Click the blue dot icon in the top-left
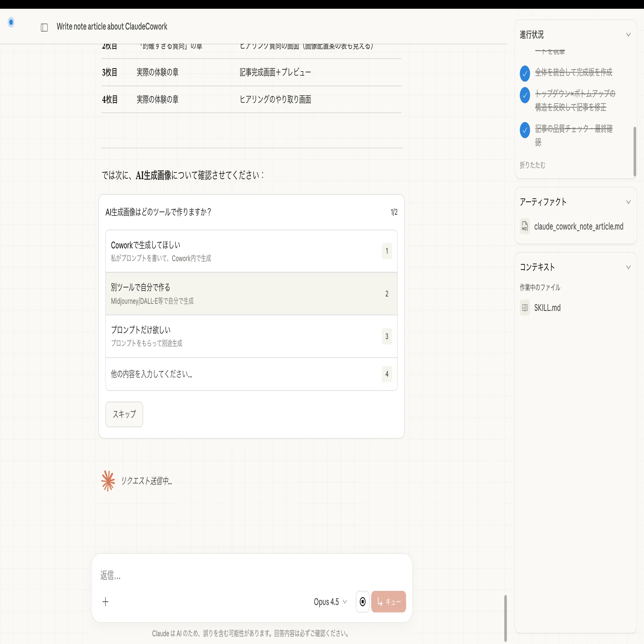Viewport: 644px width, 644px height. pyautogui.click(x=11, y=22)
